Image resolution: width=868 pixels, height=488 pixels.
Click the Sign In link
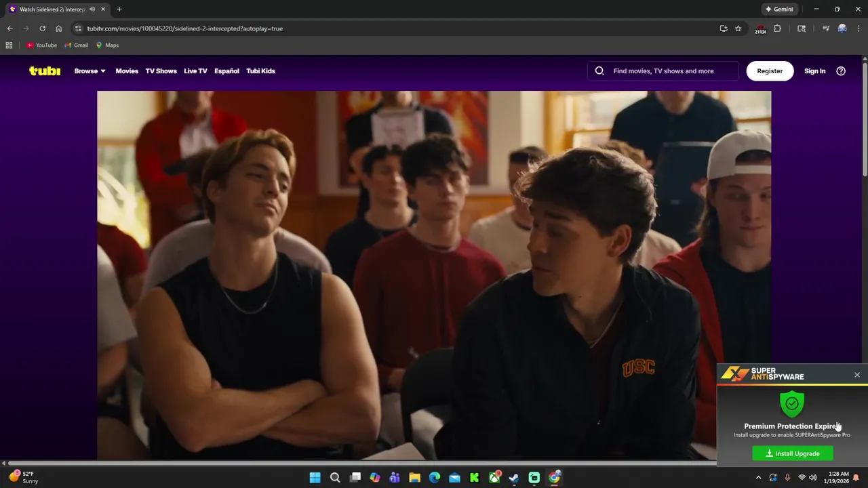[x=814, y=70]
